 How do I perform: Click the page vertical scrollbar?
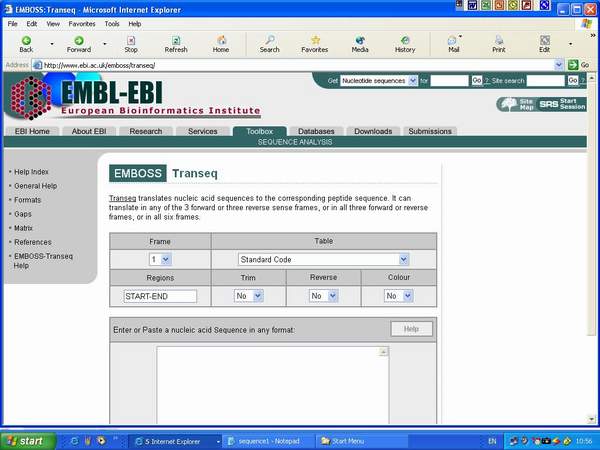[x=592, y=248]
